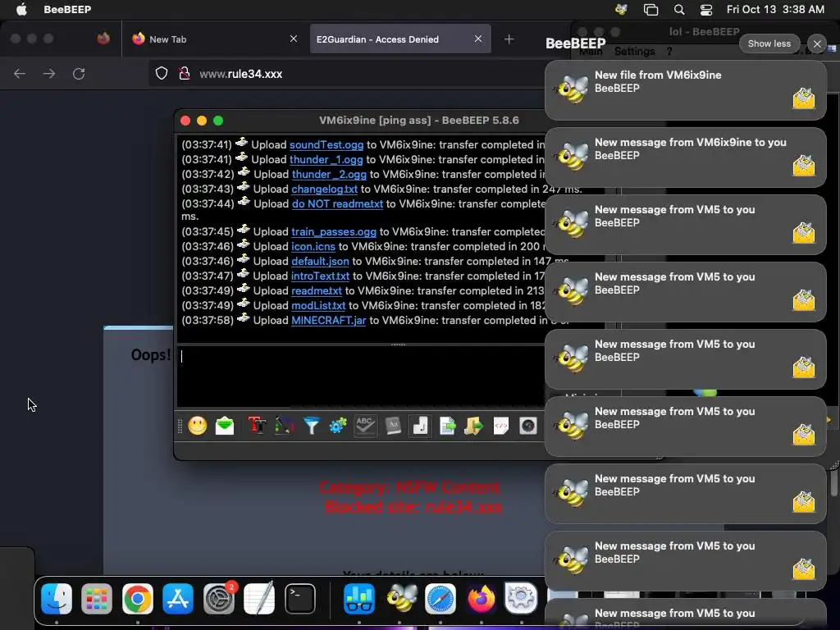The width and height of the screenshot is (840, 630).
Task: Click the Firefox back arrow
Action: (x=20, y=74)
